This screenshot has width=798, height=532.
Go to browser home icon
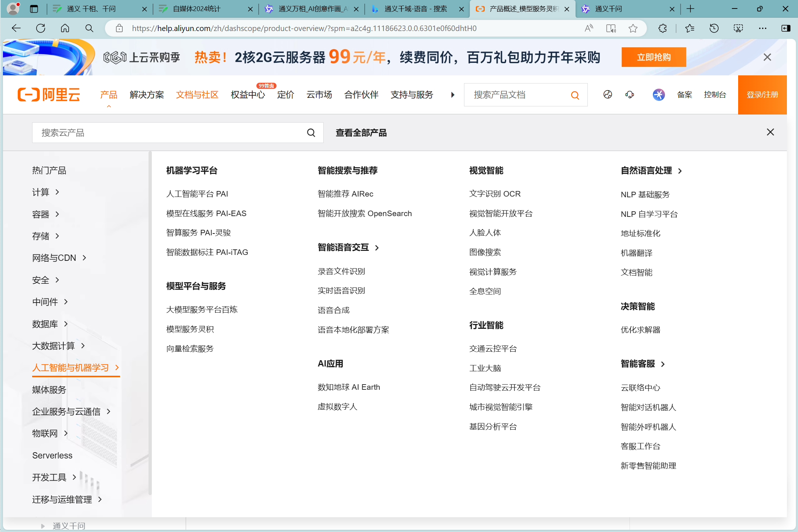(x=65, y=28)
